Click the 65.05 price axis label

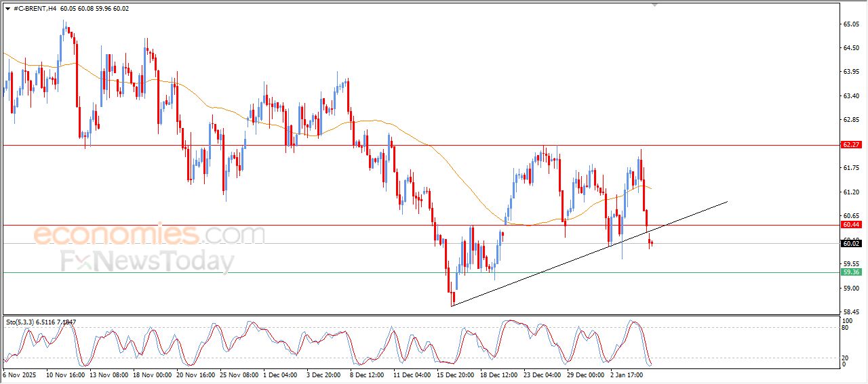[x=851, y=24]
